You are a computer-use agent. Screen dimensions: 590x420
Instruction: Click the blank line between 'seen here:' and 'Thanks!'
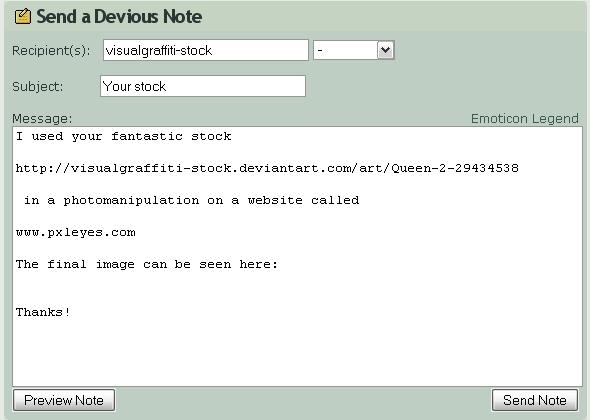pyautogui.click(x=297, y=288)
